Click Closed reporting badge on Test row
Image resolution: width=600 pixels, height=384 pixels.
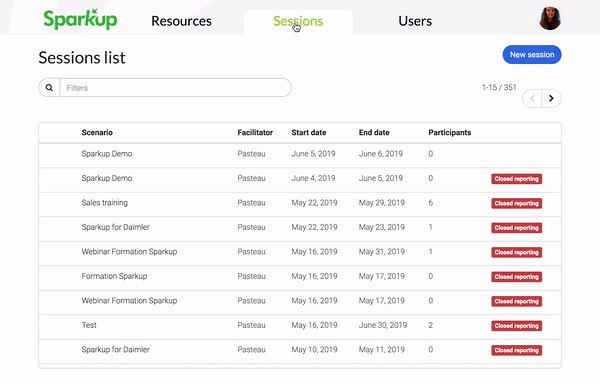coord(517,325)
